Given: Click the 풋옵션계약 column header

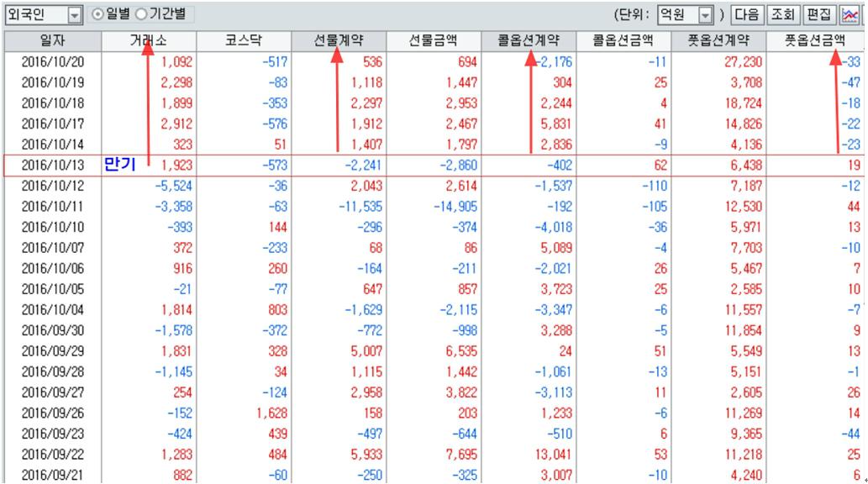Looking at the screenshot, I should [x=719, y=40].
